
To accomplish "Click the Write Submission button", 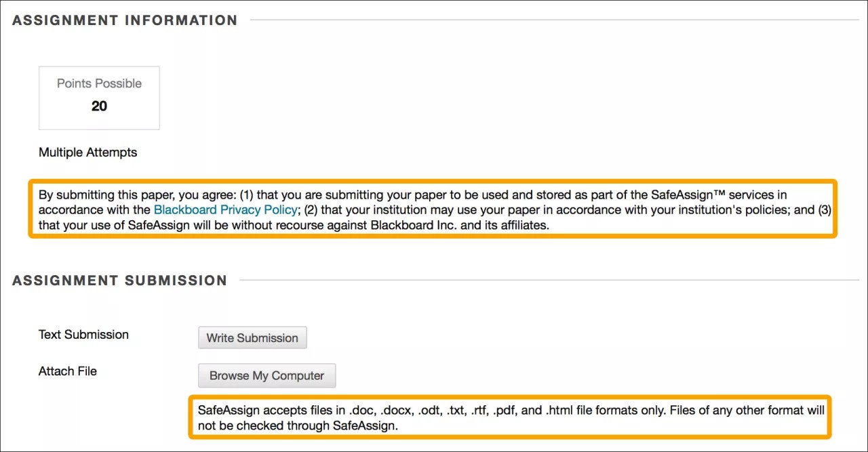I will [252, 337].
